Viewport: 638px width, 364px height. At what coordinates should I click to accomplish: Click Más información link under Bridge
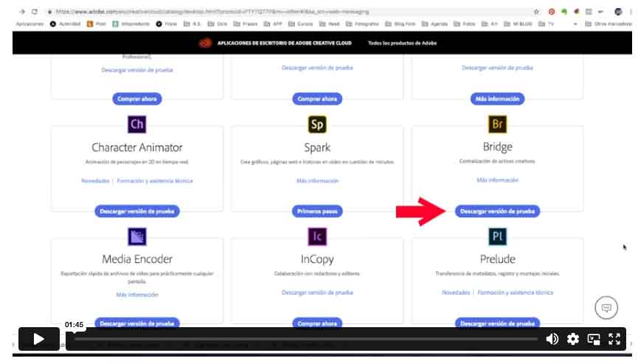[497, 180]
